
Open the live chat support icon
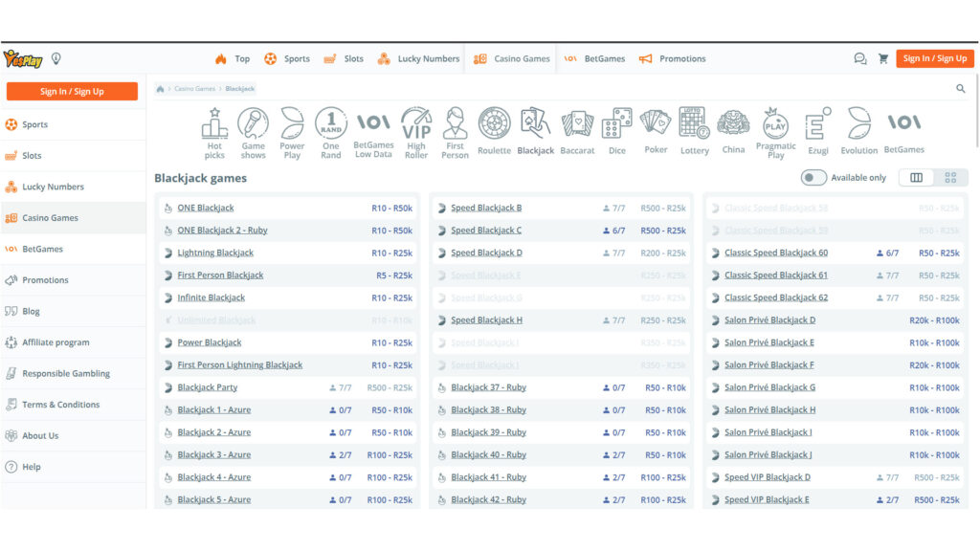coord(859,58)
